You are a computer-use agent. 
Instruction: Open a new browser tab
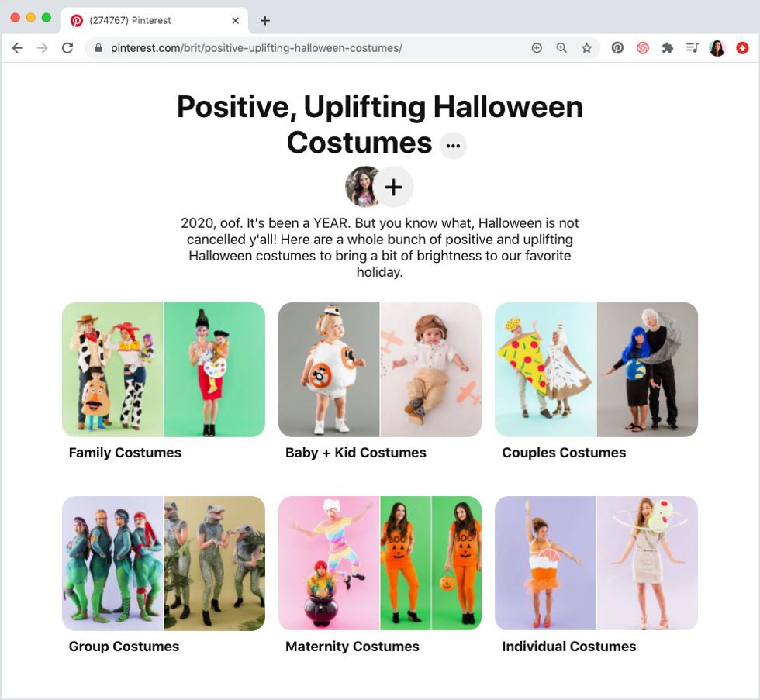pyautogui.click(x=264, y=20)
